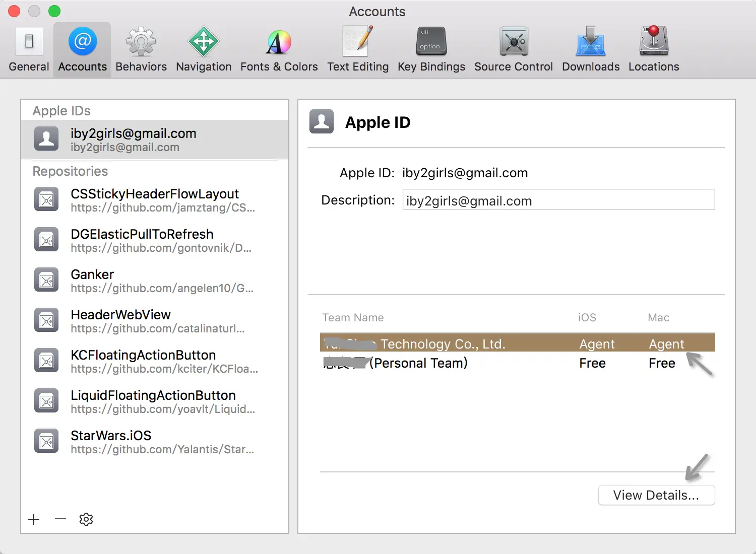This screenshot has width=756, height=554.
Task: Select the KCFloatingActionButton repository
Action: (x=155, y=361)
